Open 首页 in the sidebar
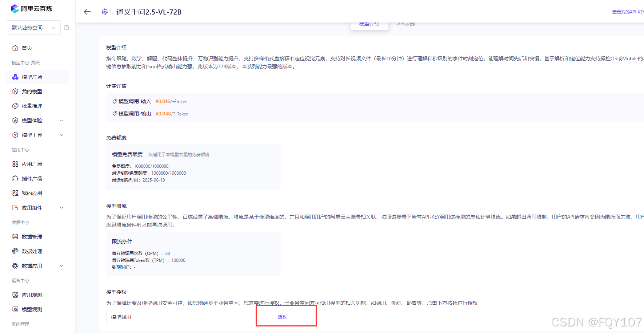 pos(37,48)
